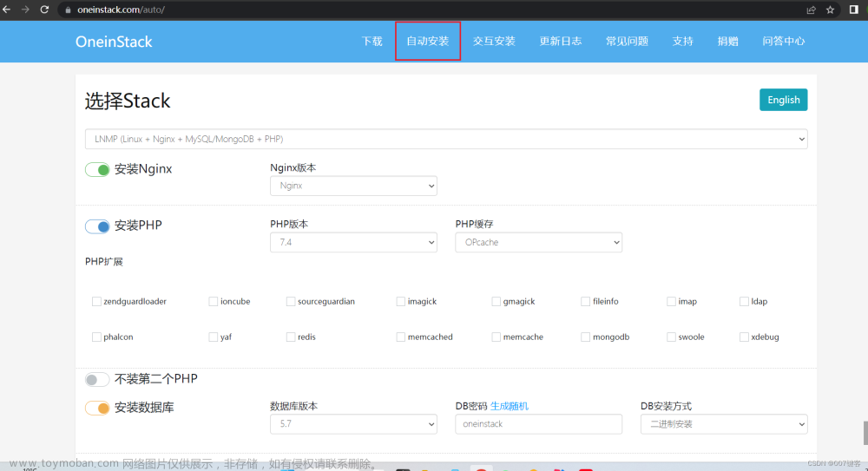
Task: Click the share page icon
Action: [811, 10]
